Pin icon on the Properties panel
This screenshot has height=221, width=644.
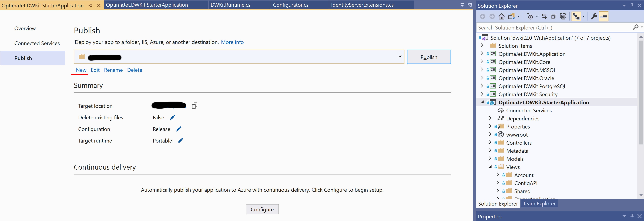[632, 216]
